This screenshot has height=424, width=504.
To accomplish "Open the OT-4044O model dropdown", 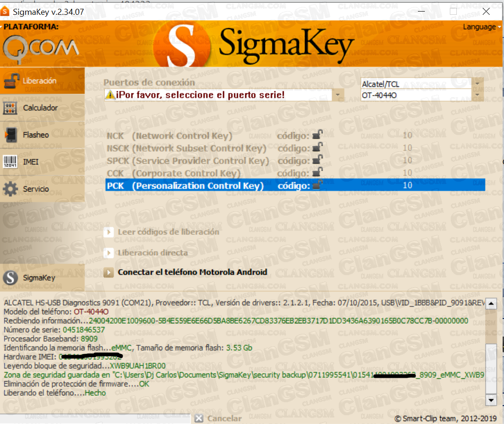I will pyautogui.click(x=477, y=95).
